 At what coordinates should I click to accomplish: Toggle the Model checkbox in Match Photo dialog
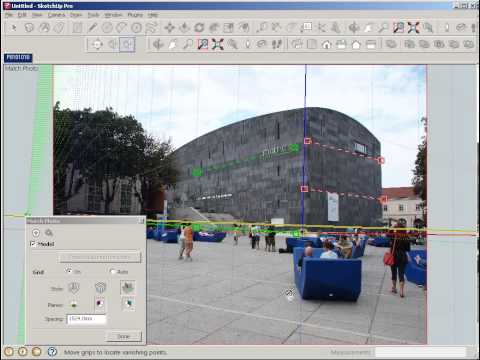click(x=33, y=244)
